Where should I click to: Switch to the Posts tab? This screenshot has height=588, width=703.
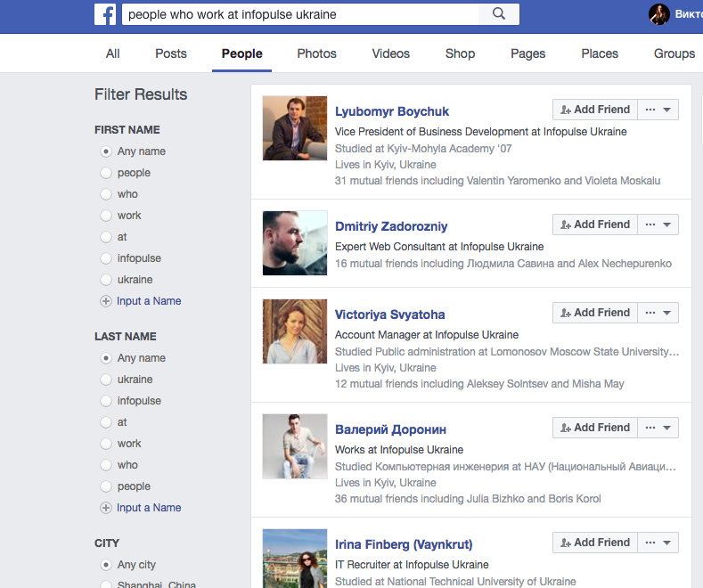pyautogui.click(x=171, y=53)
